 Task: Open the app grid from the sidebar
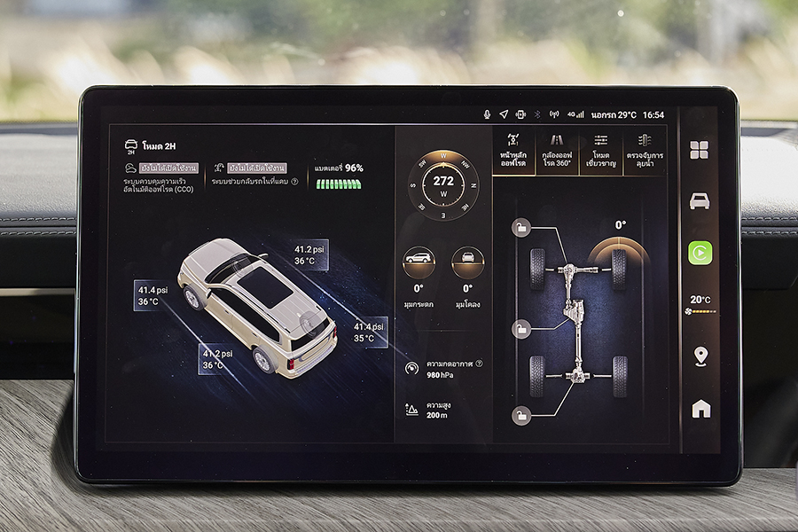tap(700, 150)
